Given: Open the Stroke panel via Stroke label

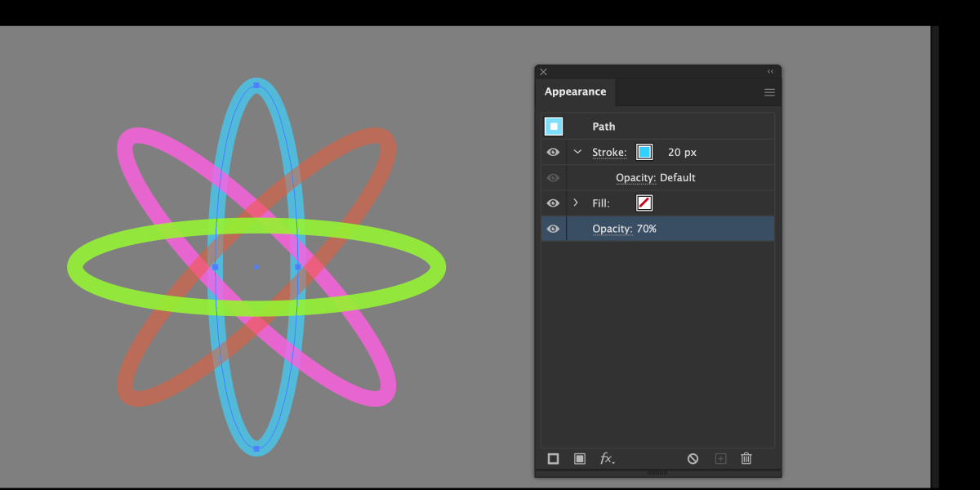Looking at the screenshot, I should (x=608, y=153).
